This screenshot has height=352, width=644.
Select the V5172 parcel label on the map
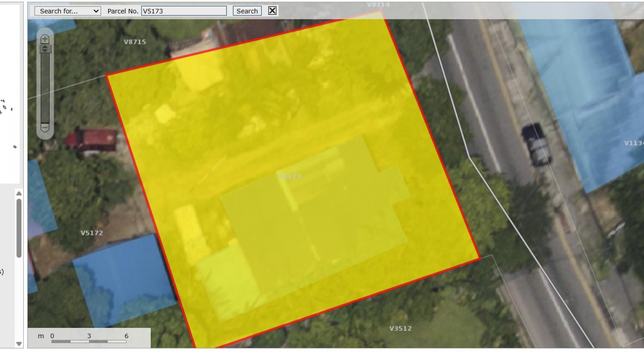click(x=92, y=233)
